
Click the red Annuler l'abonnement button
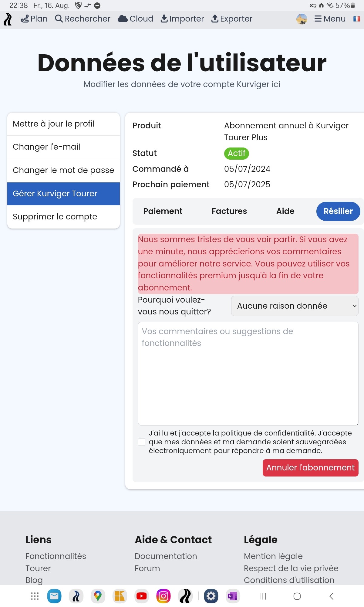click(x=311, y=468)
